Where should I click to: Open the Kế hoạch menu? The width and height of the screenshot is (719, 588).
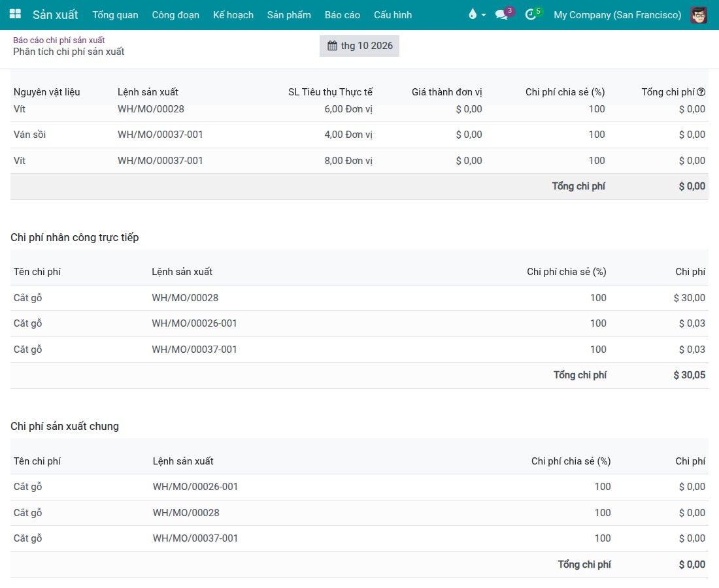click(x=233, y=14)
